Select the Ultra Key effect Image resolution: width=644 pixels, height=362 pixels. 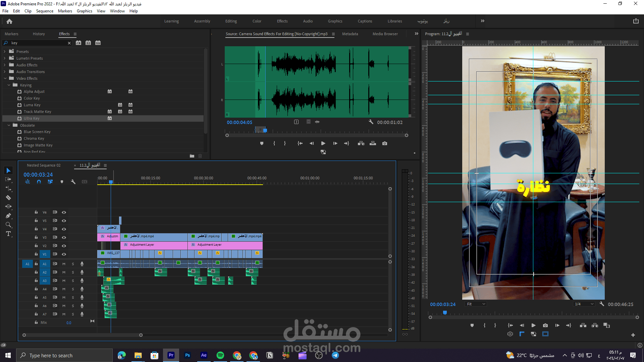32,118
